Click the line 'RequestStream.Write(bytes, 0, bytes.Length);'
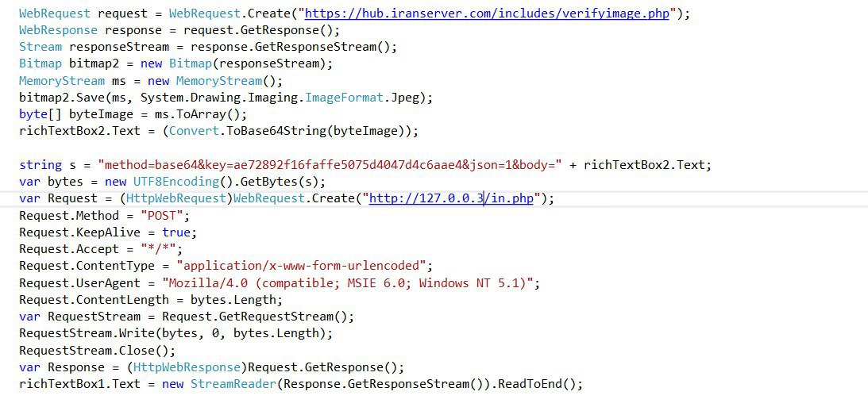Screen dimensions: 868x407 click(x=176, y=333)
